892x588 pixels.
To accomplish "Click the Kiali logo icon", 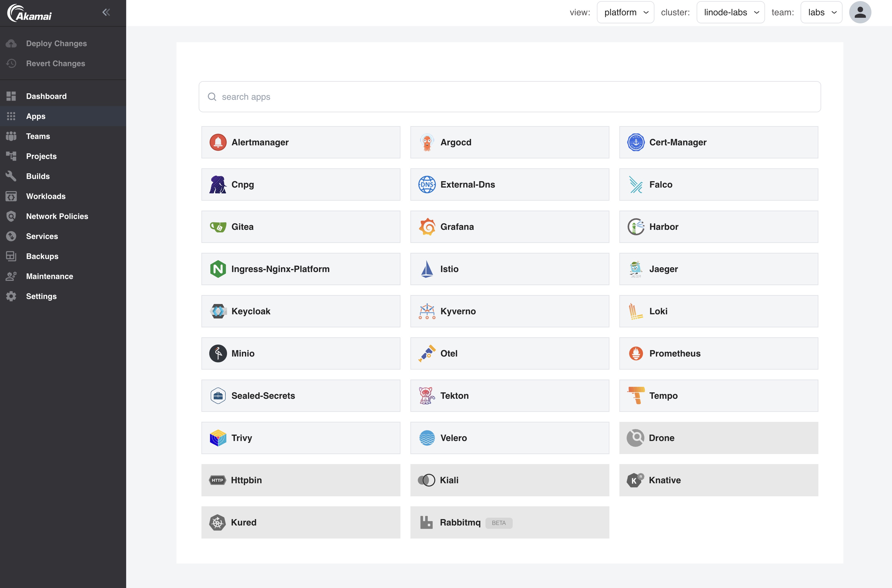I will click(426, 480).
